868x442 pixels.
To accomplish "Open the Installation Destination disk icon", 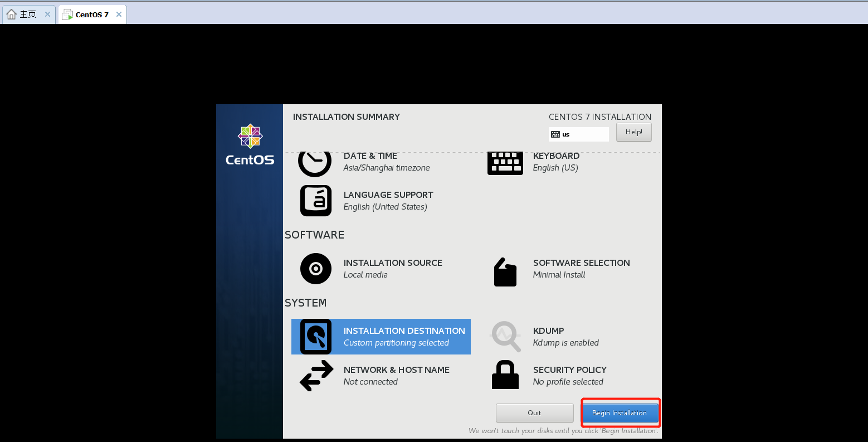I will 316,337.
